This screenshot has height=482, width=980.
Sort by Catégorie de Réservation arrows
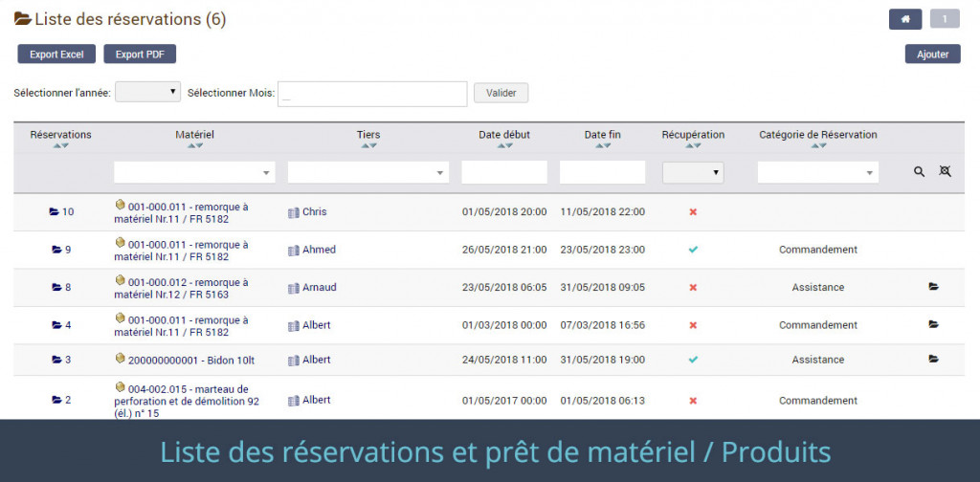(818, 145)
